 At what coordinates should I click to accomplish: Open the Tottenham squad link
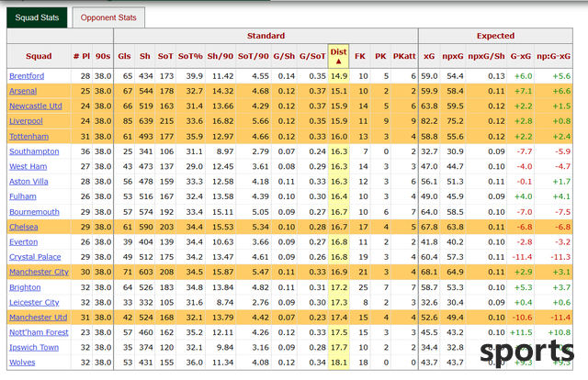pyautogui.click(x=28, y=137)
